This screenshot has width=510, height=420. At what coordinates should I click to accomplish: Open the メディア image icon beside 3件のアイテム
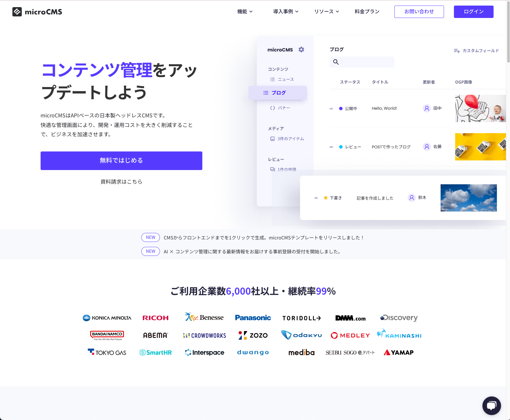click(x=272, y=139)
